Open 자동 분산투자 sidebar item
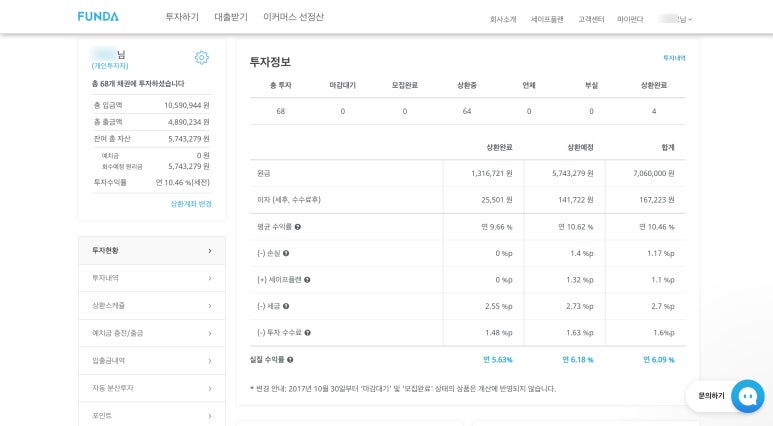The width and height of the screenshot is (773, 426). coord(151,387)
